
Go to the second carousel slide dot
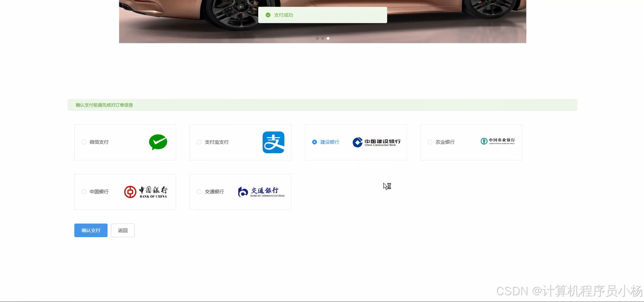point(323,38)
